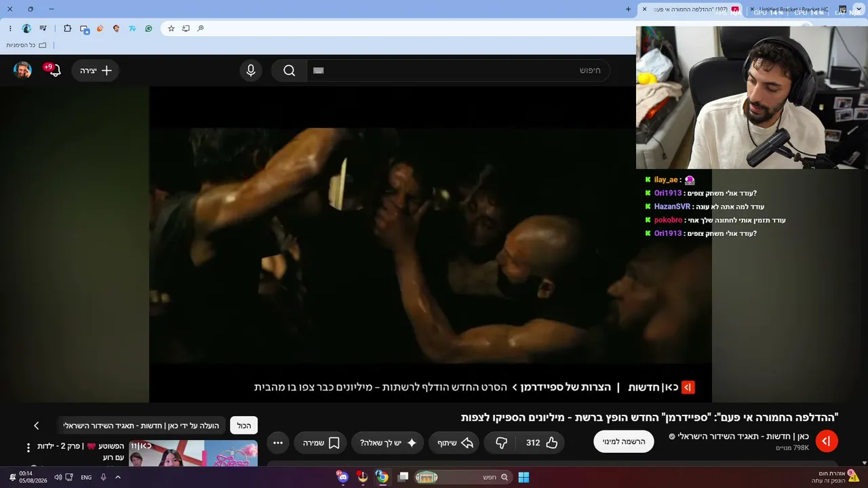
Task: Expand the tab search dropdown
Action: [859, 9]
